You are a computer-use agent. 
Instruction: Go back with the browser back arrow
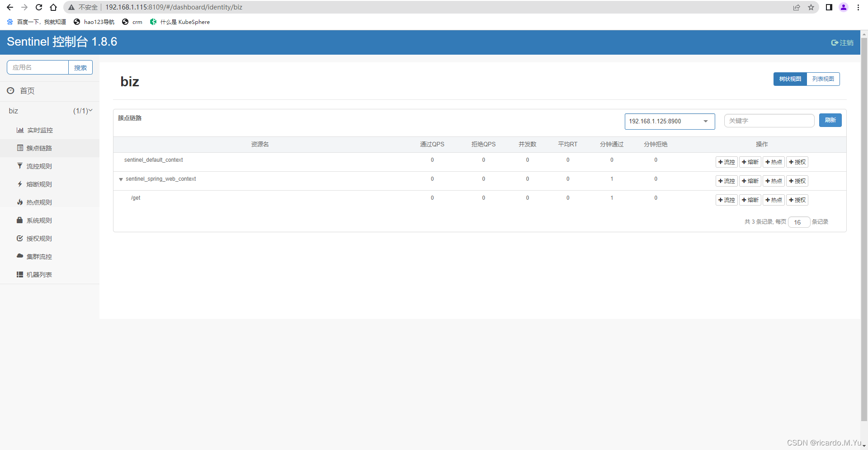pyautogui.click(x=10, y=7)
